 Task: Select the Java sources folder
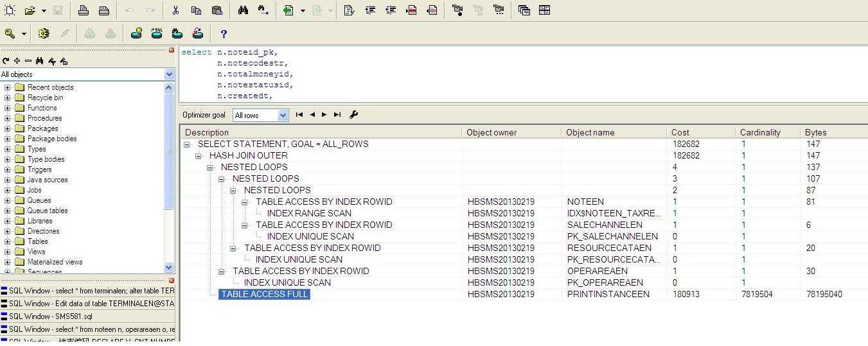(x=48, y=180)
